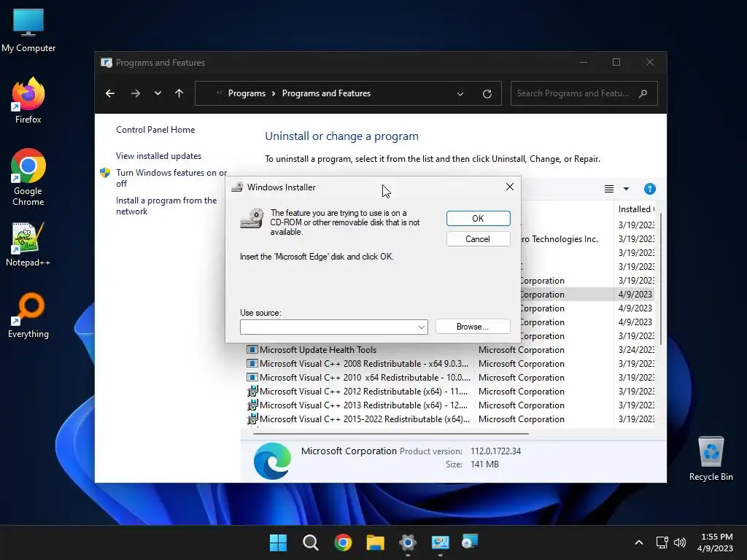The width and height of the screenshot is (747, 560).
Task: Open Notepad++ desktop shortcut
Action: pos(28,244)
